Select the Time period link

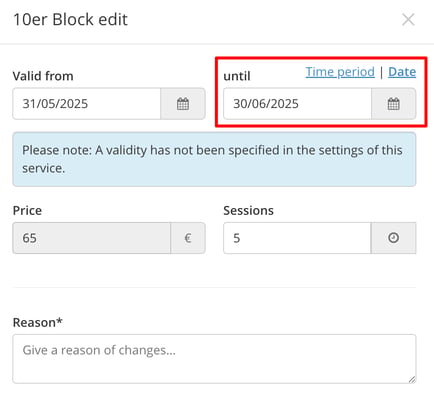[x=340, y=72]
